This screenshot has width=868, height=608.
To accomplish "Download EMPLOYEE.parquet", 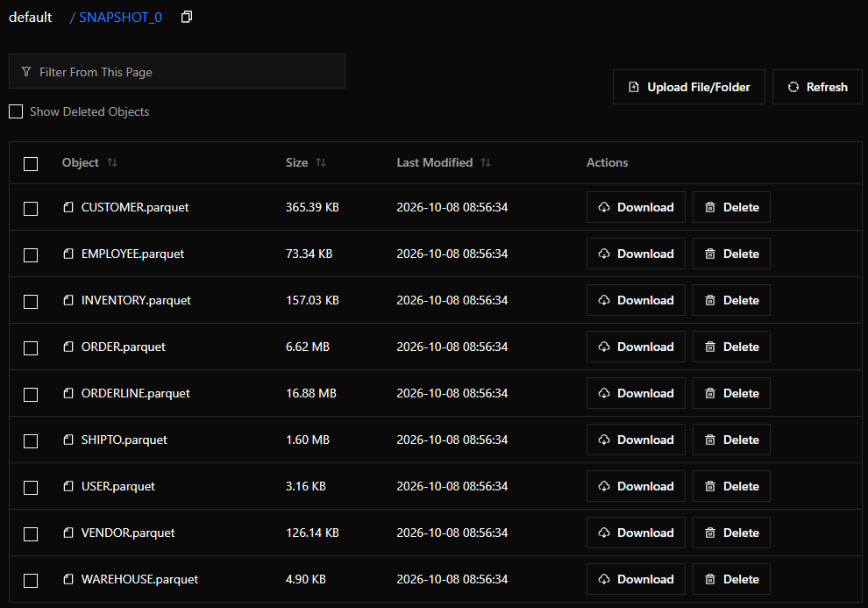I will pos(636,254).
